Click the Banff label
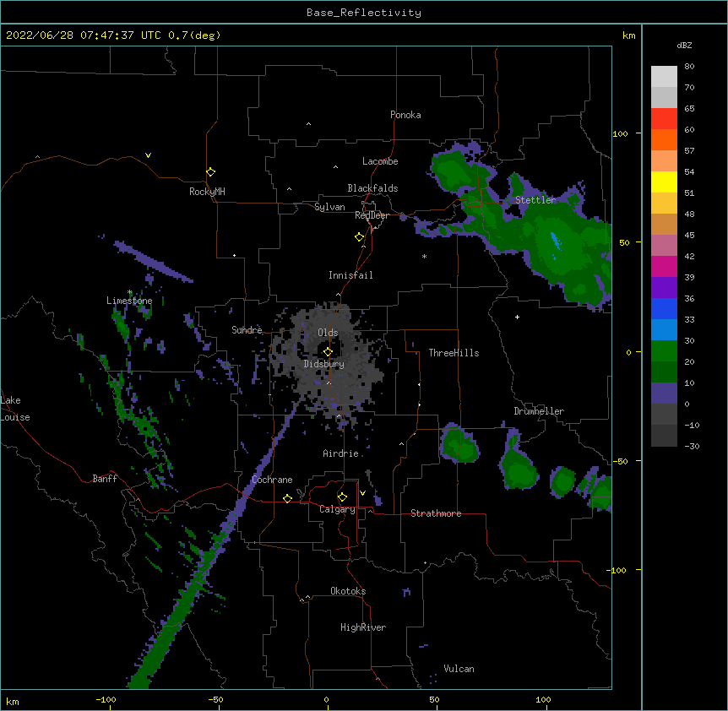 tap(105, 479)
